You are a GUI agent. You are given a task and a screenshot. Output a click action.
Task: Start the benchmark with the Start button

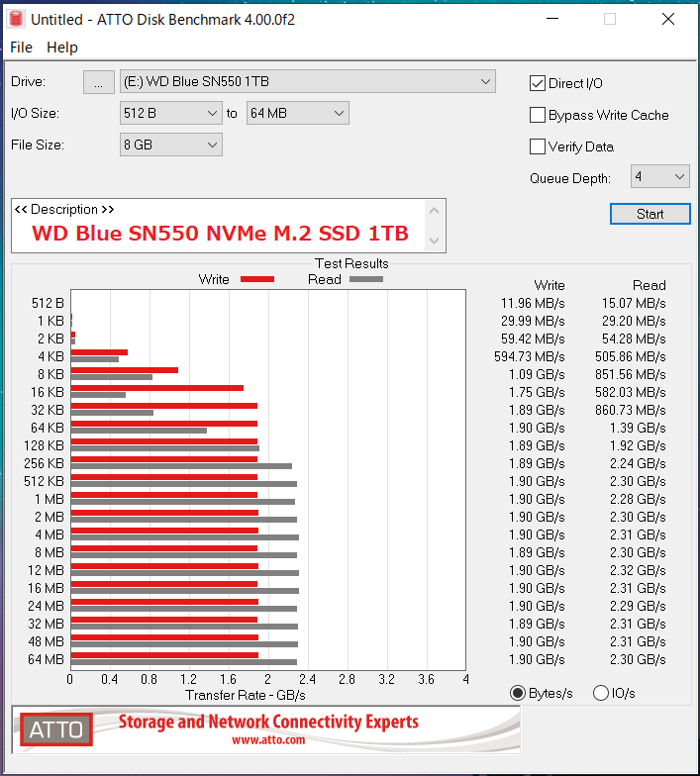coord(650,214)
